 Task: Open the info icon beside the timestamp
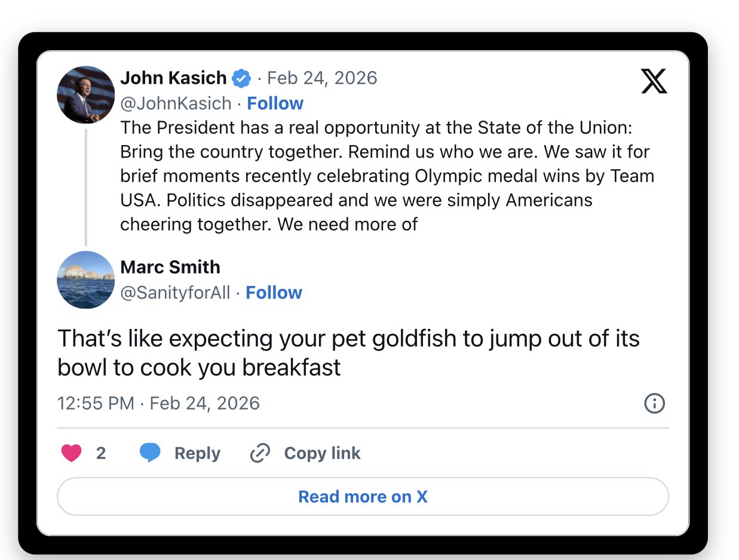click(654, 403)
